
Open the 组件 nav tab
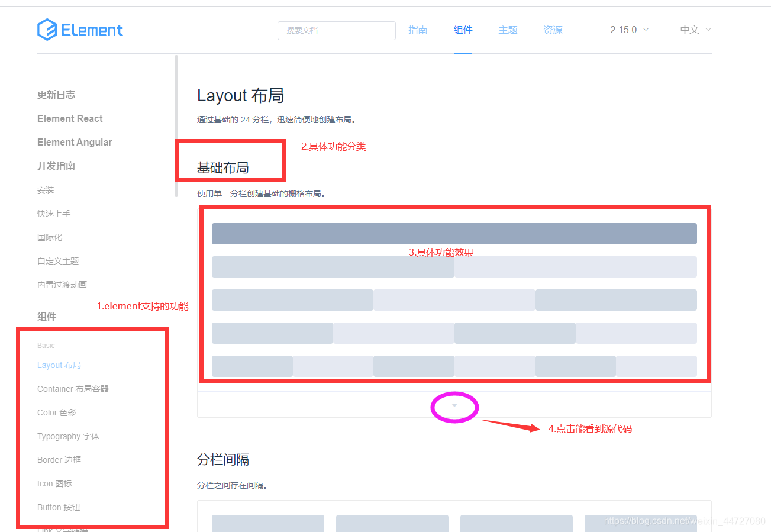click(463, 30)
